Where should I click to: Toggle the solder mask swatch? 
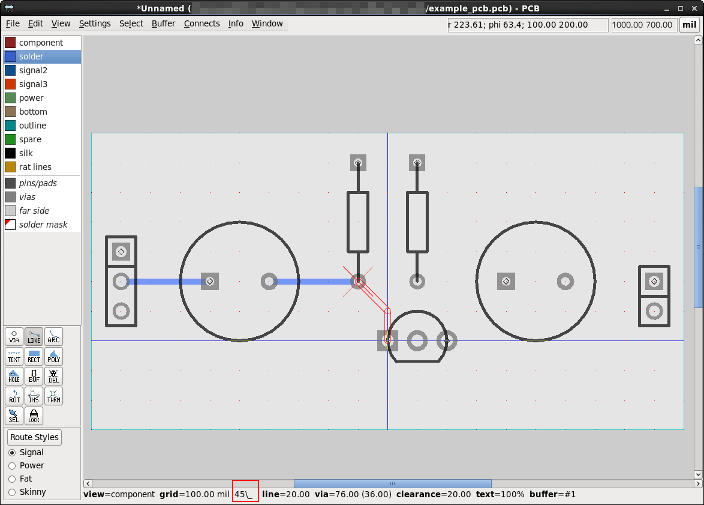pyautogui.click(x=10, y=224)
